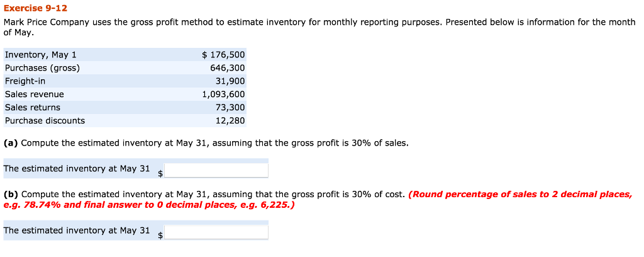
Task: Click the Purchase discounts row label
Action: tap(45, 121)
